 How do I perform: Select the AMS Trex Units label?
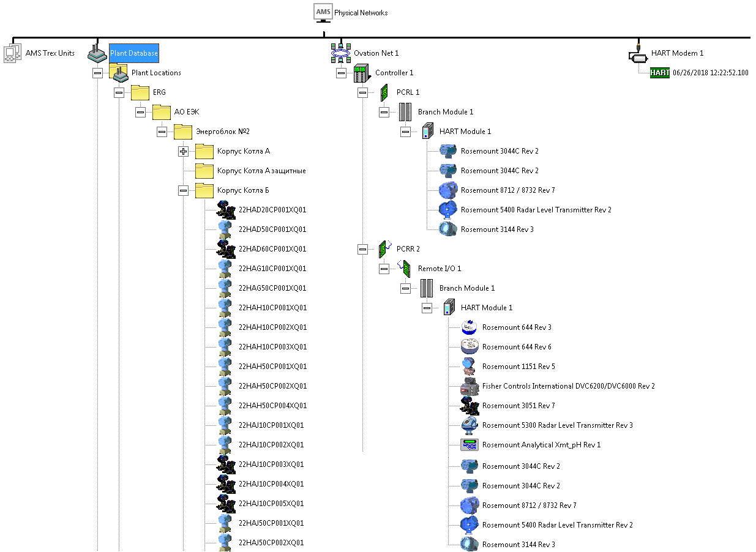pos(50,53)
